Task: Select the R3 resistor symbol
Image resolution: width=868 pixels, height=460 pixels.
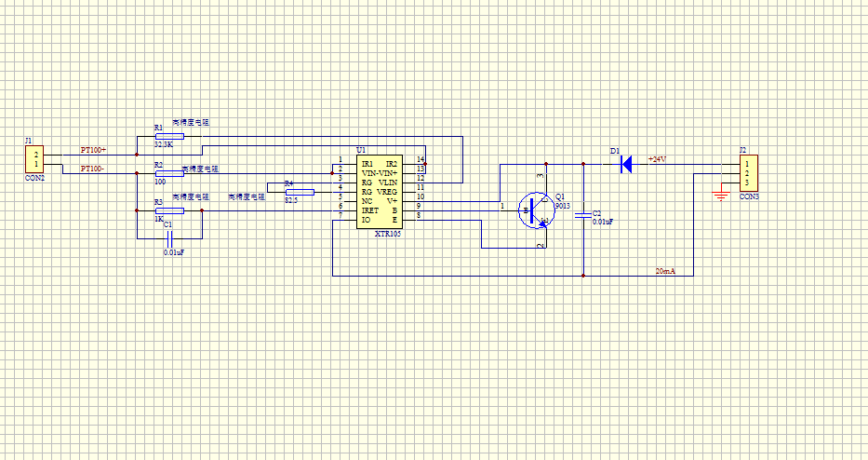Action: pos(169,210)
